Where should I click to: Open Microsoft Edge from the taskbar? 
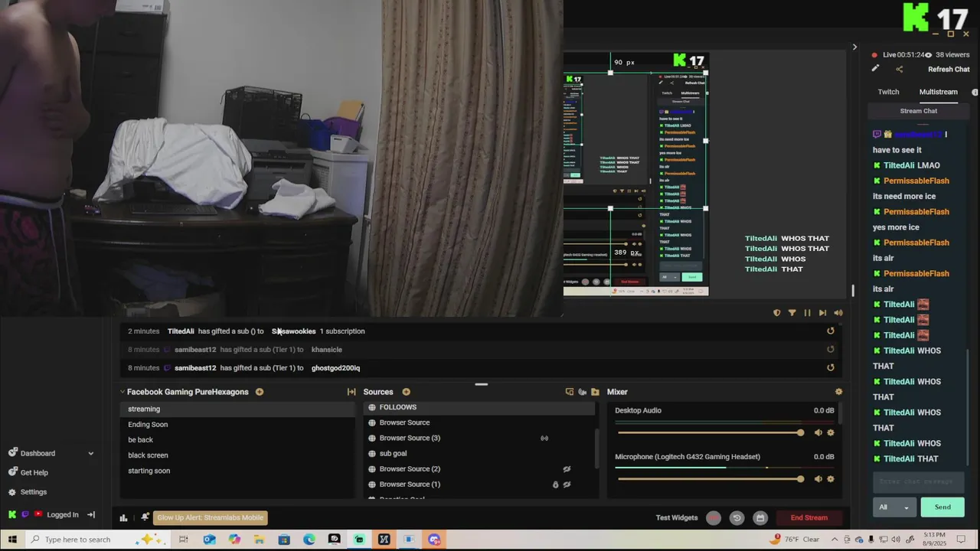tap(309, 540)
